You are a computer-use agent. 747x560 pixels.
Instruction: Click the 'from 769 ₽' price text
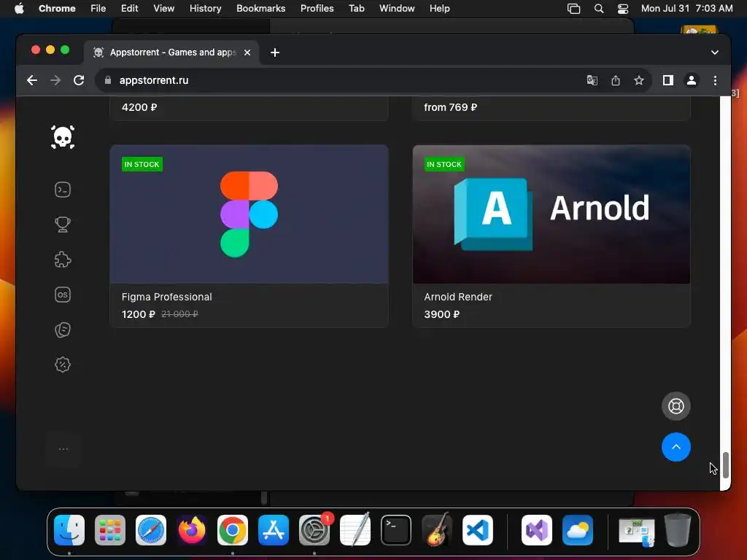450,107
